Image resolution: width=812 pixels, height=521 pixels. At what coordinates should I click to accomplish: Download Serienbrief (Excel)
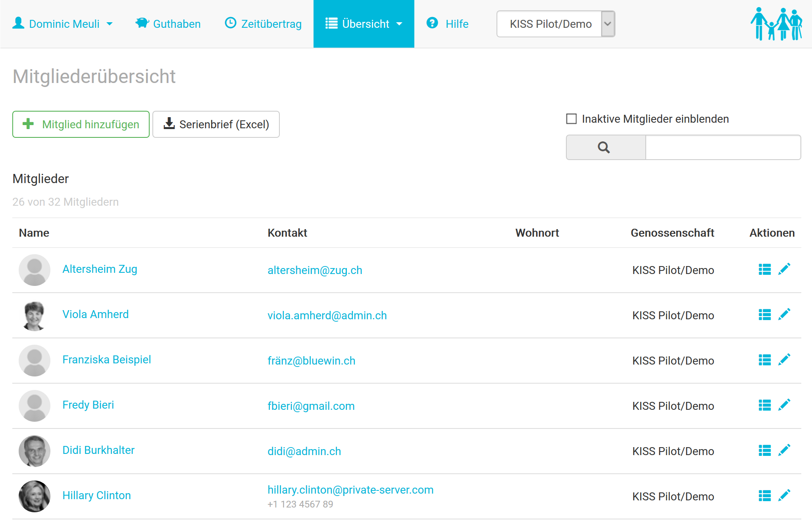[x=216, y=124]
